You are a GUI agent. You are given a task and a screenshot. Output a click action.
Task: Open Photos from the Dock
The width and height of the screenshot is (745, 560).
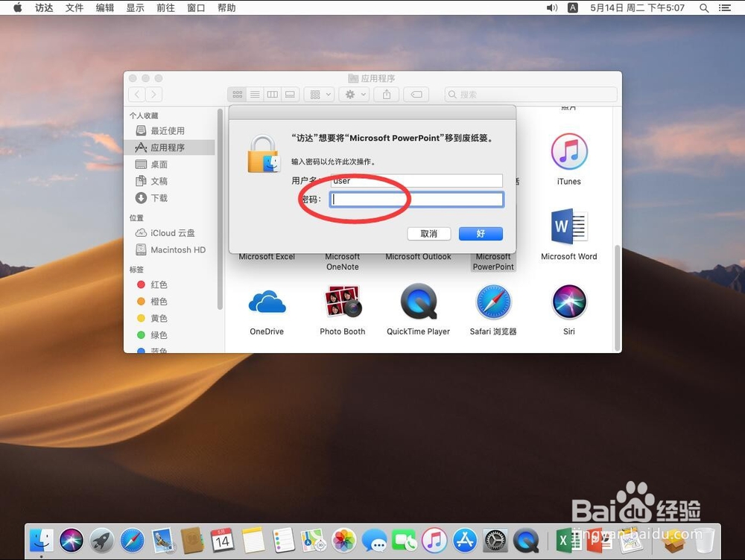pos(343,541)
